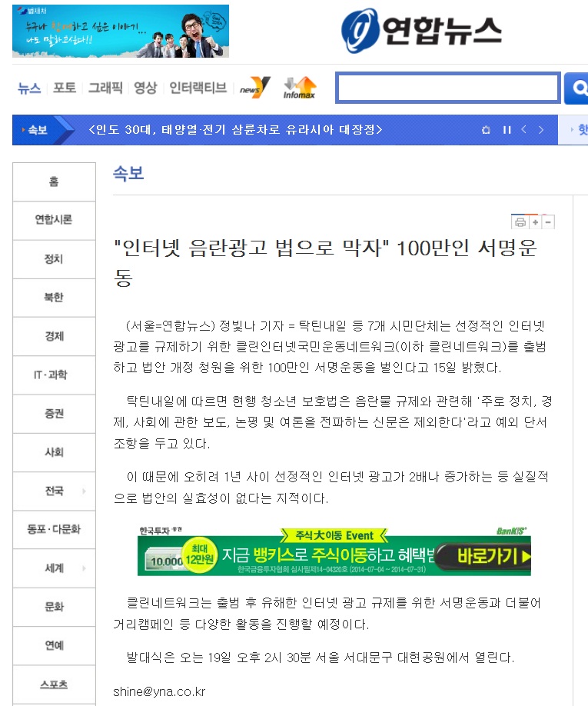Viewport: 588px width, 706px height.
Task: Open the 영상 top menu
Action: 145,88
